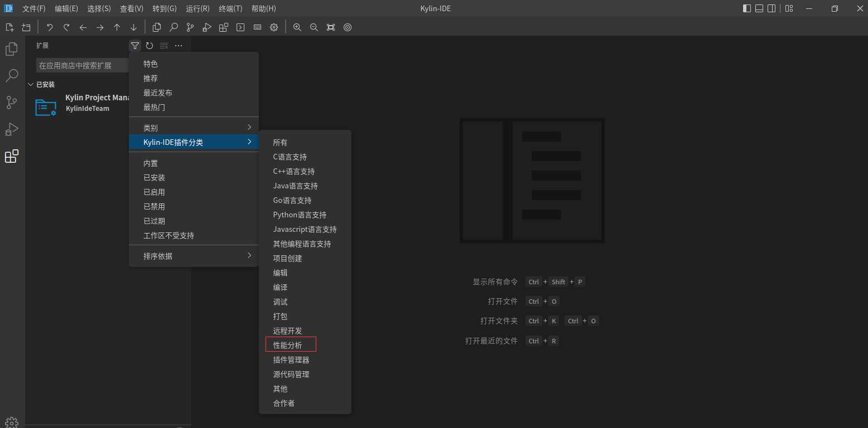
Task: Click the new file toolbar icon
Action: click(9, 27)
